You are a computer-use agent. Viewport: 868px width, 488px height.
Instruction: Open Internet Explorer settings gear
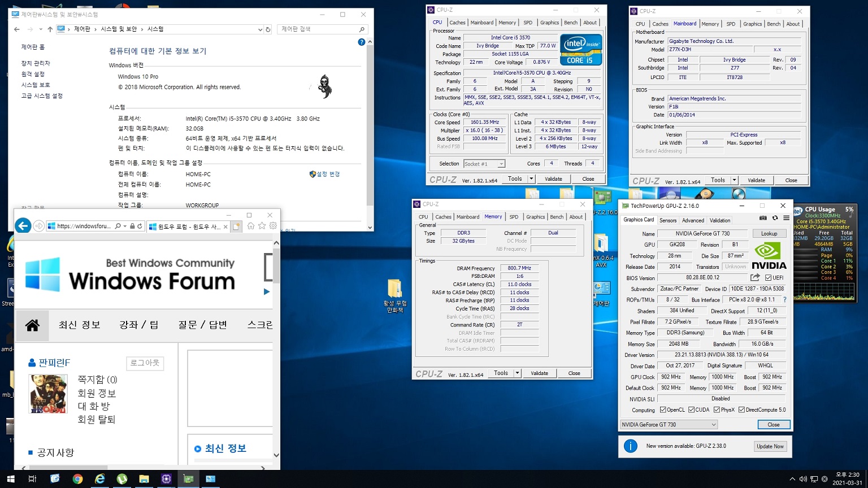(273, 226)
